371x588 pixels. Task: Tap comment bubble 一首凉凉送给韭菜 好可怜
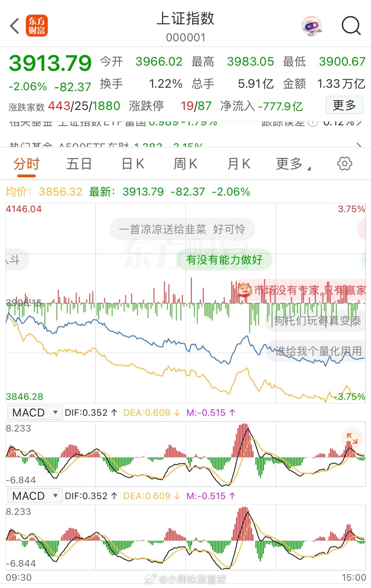point(182,229)
